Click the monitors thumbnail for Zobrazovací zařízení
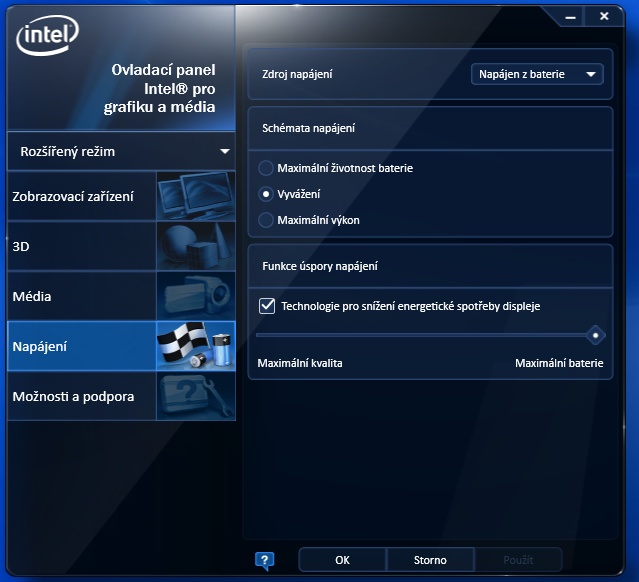Viewport: 639px width, 582px height. [x=196, y=196]
